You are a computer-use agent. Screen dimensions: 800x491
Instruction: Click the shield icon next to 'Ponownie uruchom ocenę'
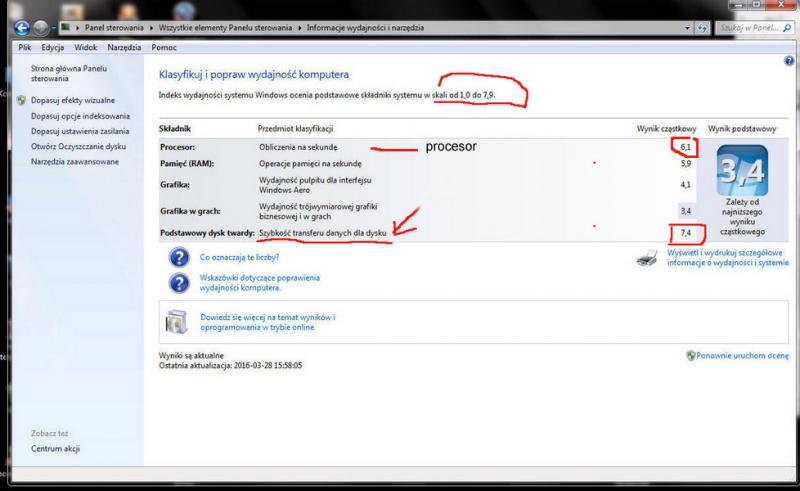pos(690,355)
